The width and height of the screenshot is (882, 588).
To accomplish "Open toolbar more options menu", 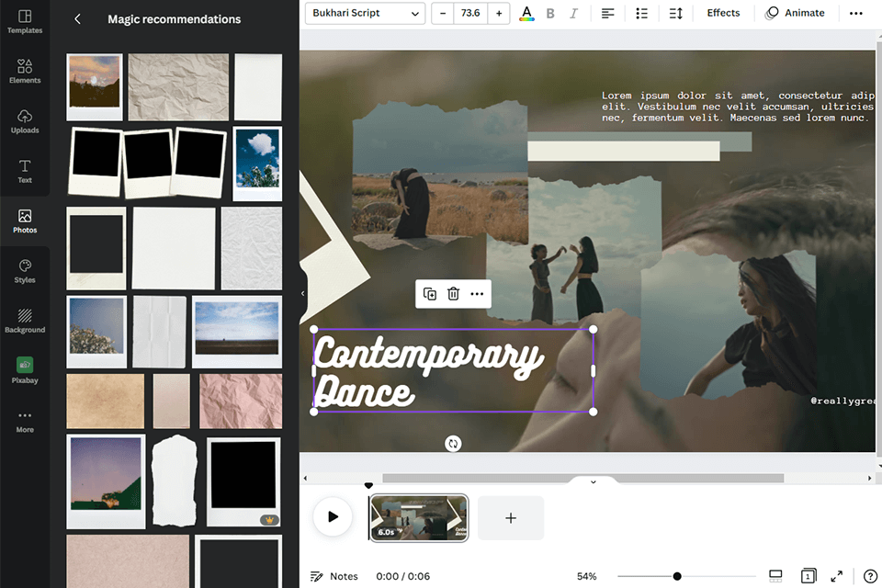I will 856,13.
